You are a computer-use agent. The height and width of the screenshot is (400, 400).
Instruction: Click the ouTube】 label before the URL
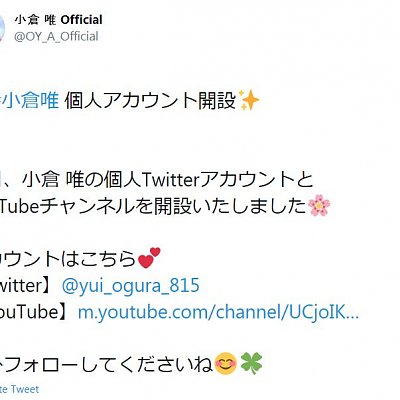coord(37,312)
